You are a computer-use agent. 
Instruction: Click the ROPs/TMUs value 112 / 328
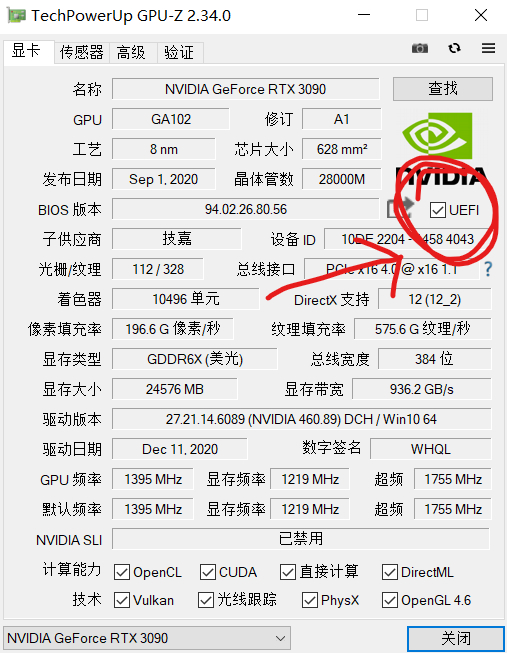point(158,269)
